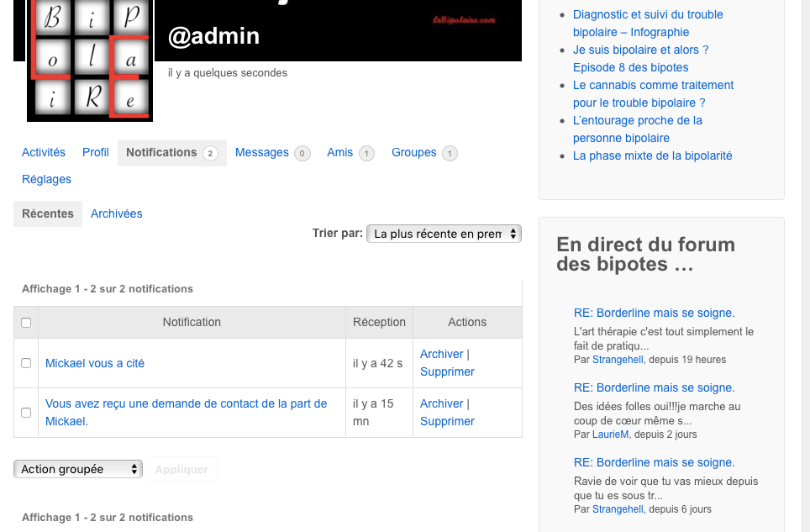
Task: Open 'Je suis bipolaire et alors ?' article
Action: [640, 58]
